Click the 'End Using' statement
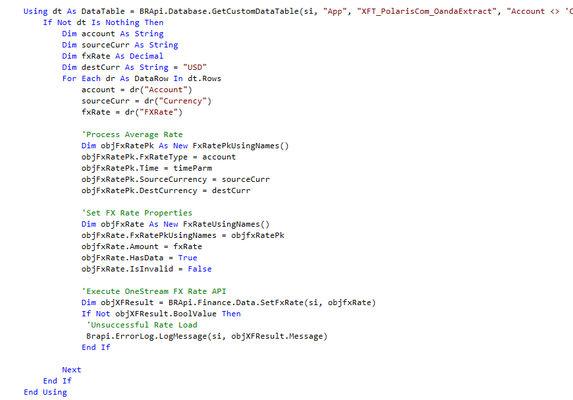The width and height of the screenshot is (573, 400). pos(45,392)
